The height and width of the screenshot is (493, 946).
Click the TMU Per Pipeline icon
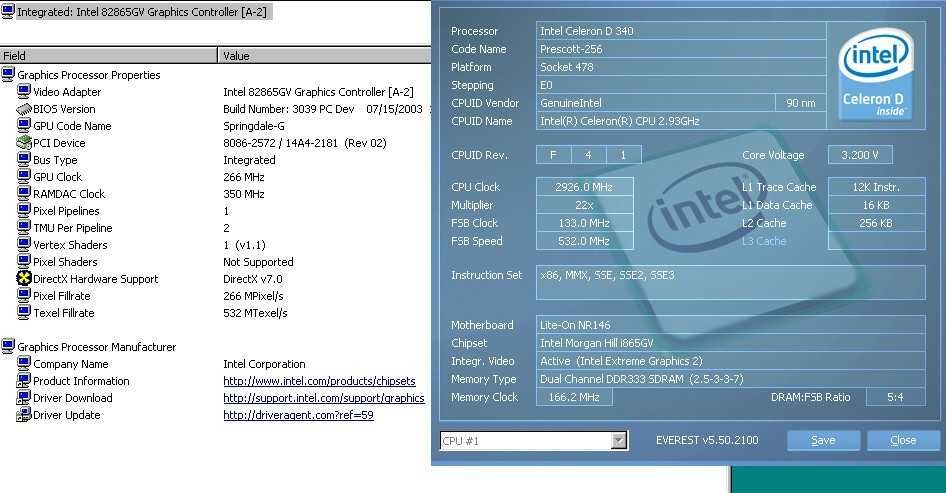(24, 227)
